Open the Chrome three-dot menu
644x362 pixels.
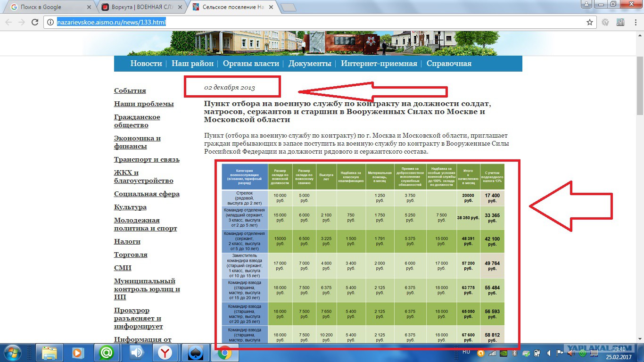[x=635, y=22]
